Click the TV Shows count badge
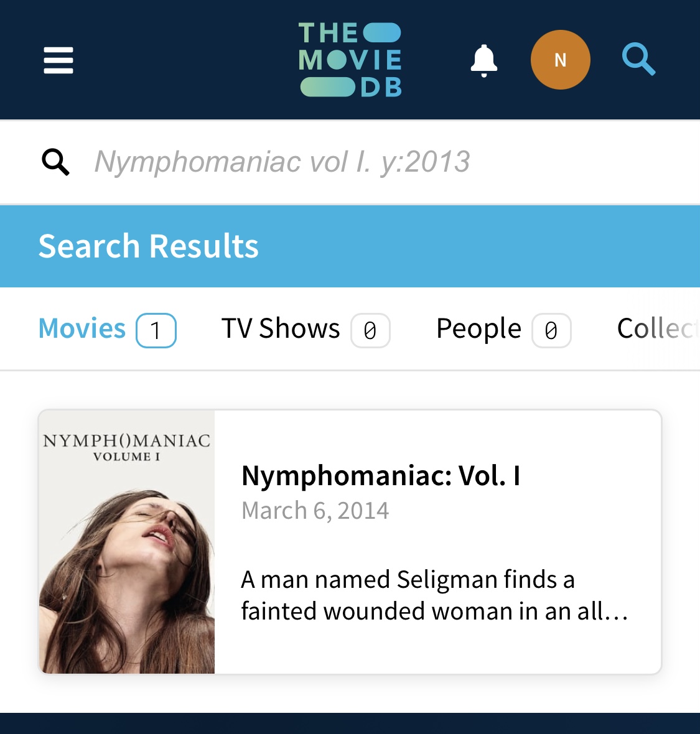Screen dimensions: 700x734 (x=370, y=330)
